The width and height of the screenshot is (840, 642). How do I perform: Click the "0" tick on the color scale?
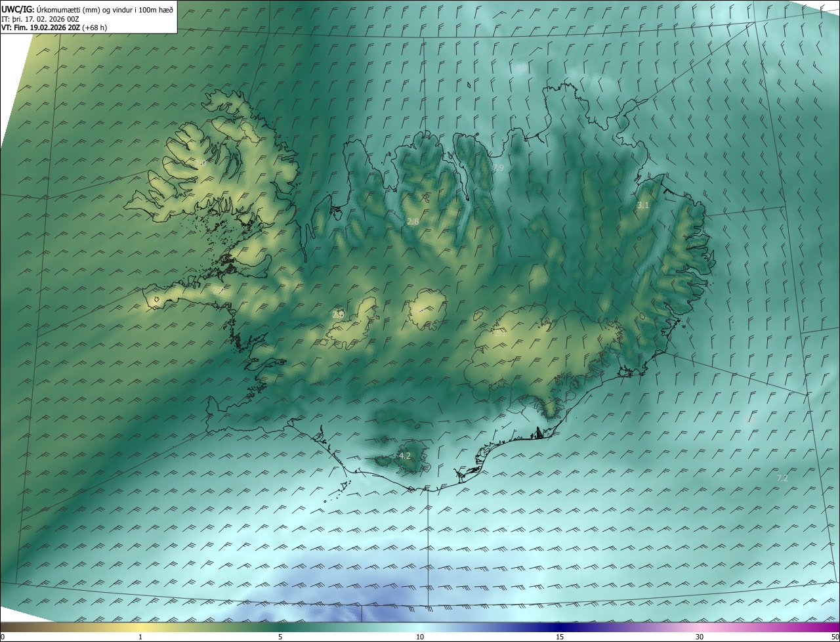[x=3, y=637]
